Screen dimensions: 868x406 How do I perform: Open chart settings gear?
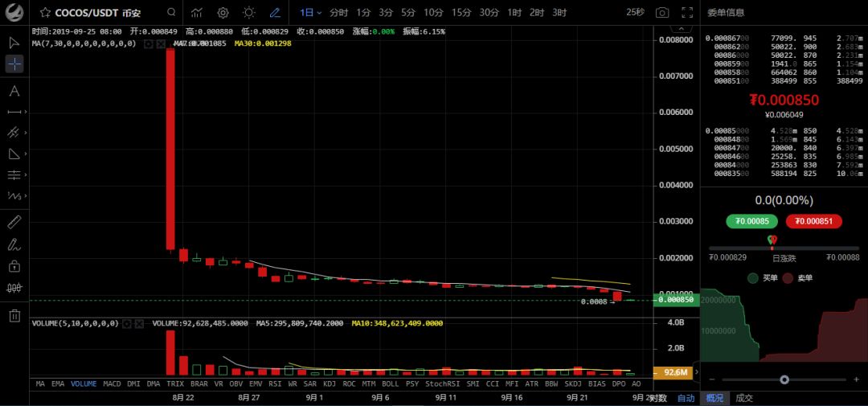click(x=223, y=12)
